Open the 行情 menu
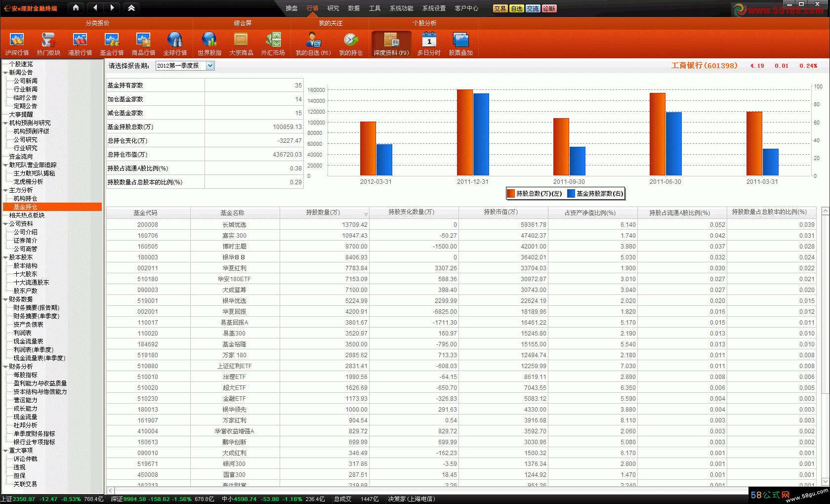 tap(313, 8)
